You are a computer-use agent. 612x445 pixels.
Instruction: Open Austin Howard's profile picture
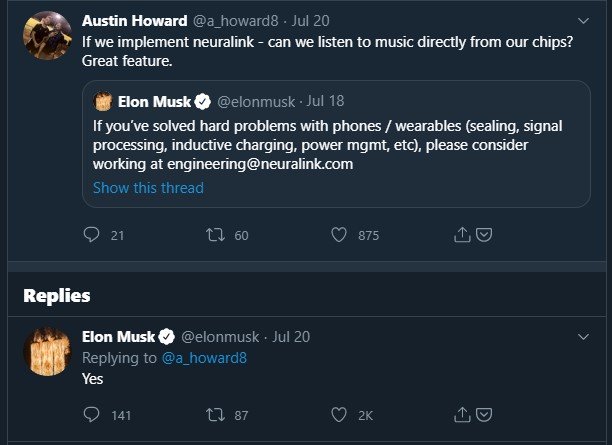tap(47, 35)
